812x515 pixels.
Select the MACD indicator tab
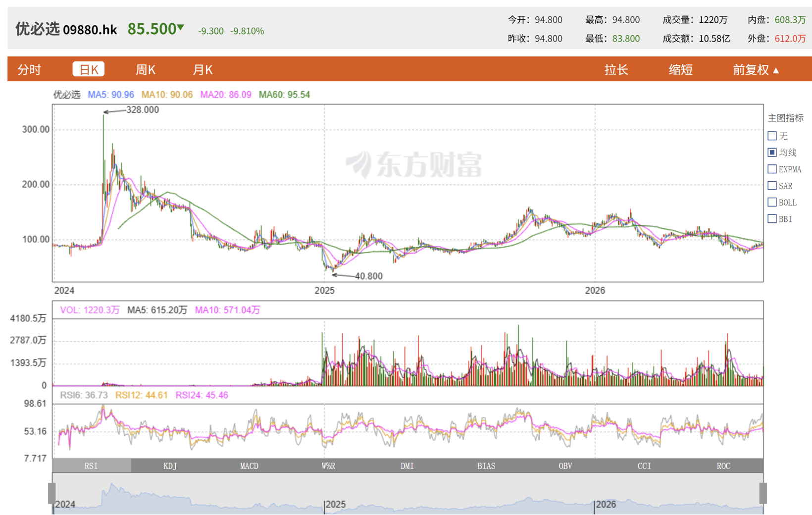pyautogui.click(x=249, y=465)
